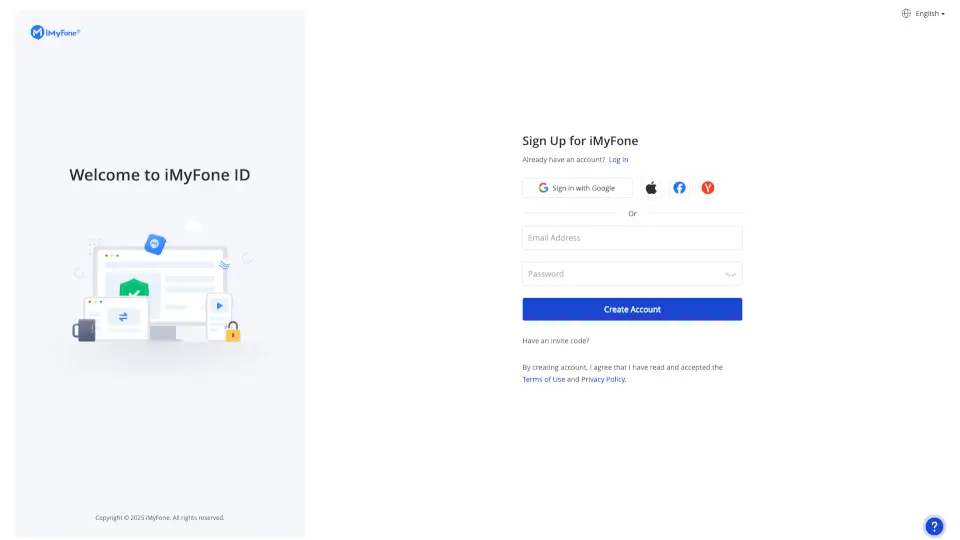Open the Privacy Policy link
Image resolution: width=960 pixels, height=540 pixels.
point(603,380)
